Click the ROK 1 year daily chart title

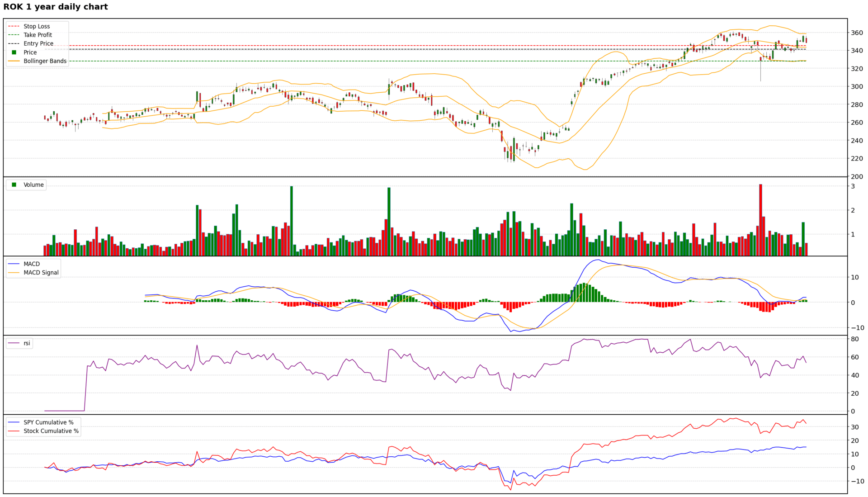[x=56, y=7]
